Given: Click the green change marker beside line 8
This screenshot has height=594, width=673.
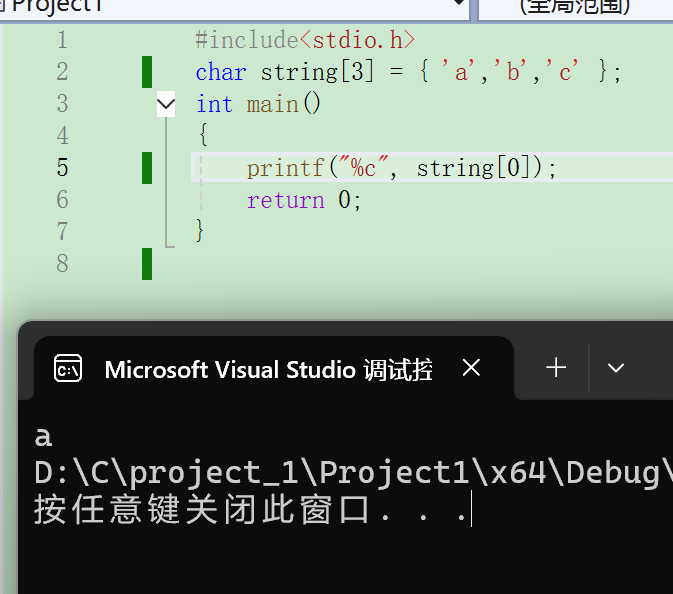Looking at the screenshot, I should (147, 264).
